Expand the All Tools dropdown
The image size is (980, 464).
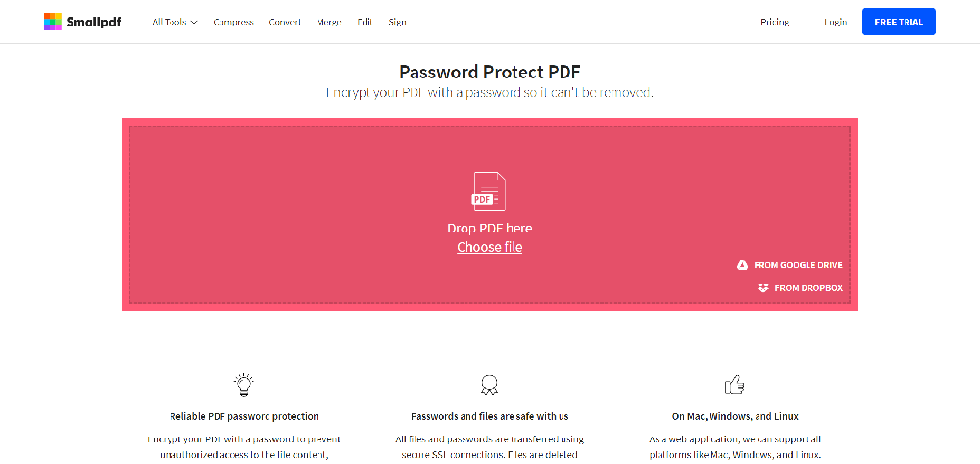point(174,22)
